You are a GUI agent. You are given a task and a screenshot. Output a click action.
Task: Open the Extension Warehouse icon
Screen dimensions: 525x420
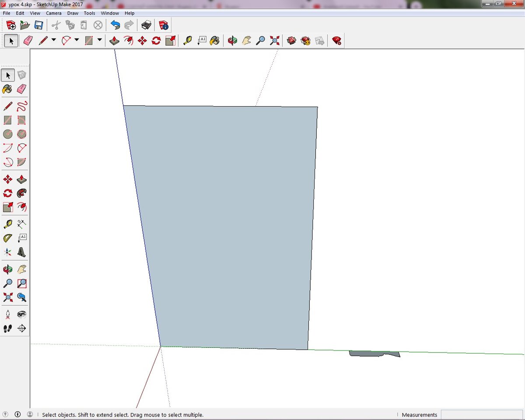pos(306,41)
